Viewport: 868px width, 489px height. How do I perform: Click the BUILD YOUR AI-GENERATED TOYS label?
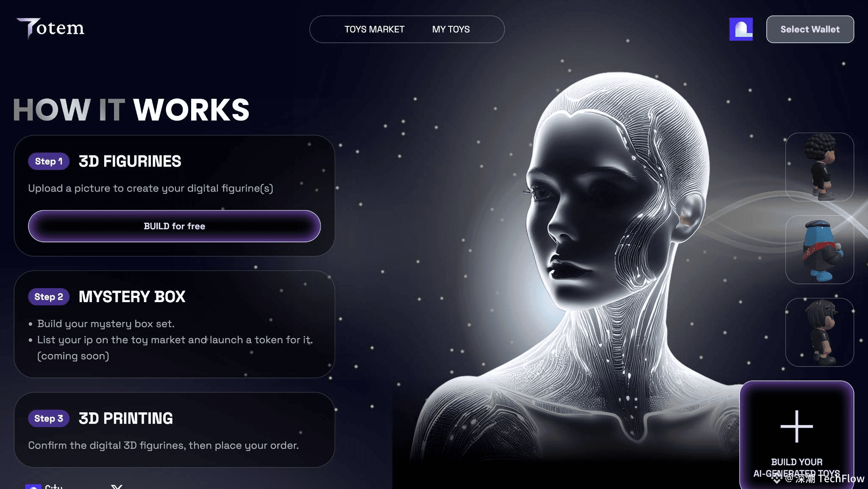click(x=796, y=468)
